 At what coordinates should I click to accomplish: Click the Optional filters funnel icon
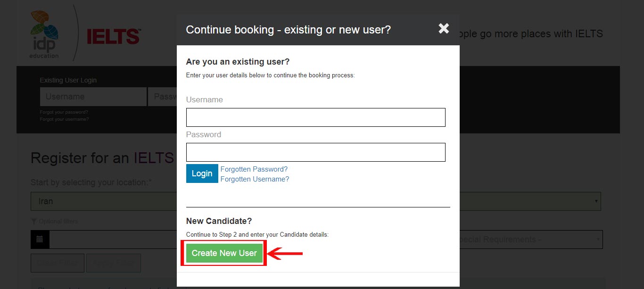coord(33,221)
